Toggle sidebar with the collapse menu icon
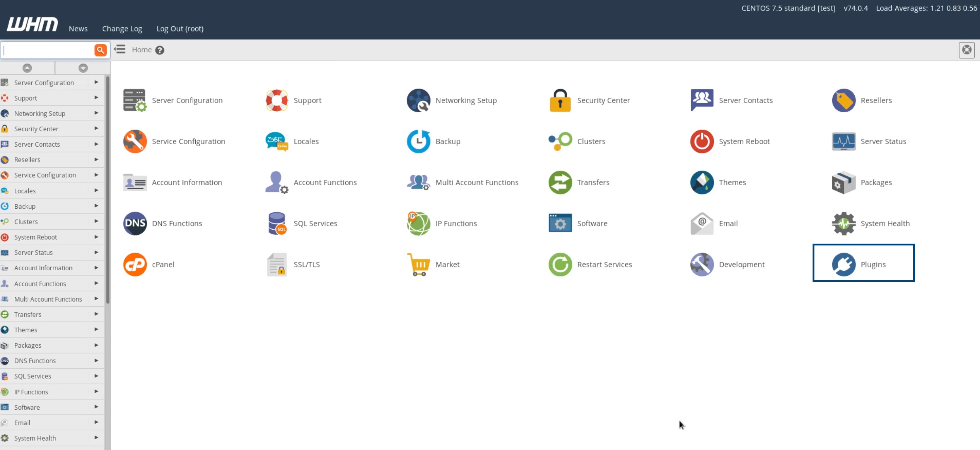 [120, 49]
